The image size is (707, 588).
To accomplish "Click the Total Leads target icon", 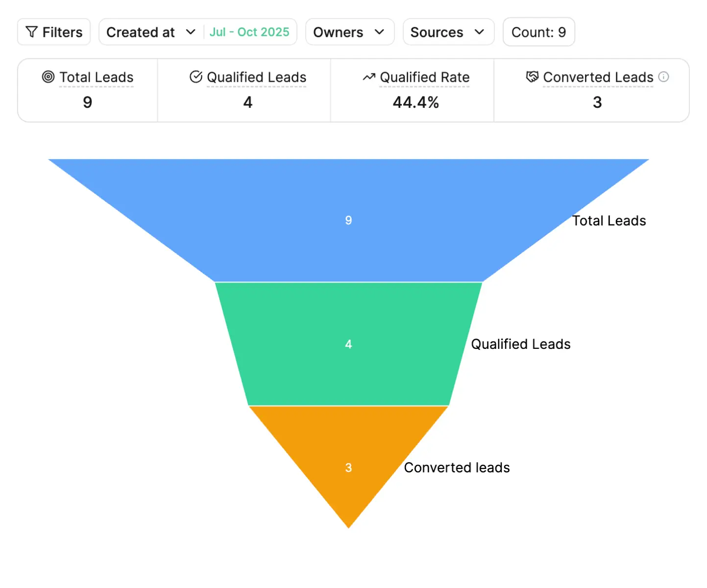I will pos(48,77).
